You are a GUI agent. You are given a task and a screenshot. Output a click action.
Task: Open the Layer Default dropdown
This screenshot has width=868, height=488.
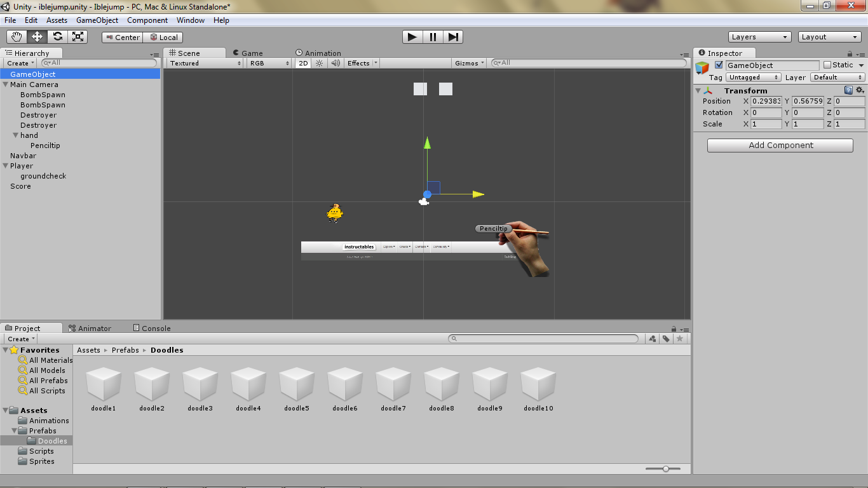(x=837, y=77)
